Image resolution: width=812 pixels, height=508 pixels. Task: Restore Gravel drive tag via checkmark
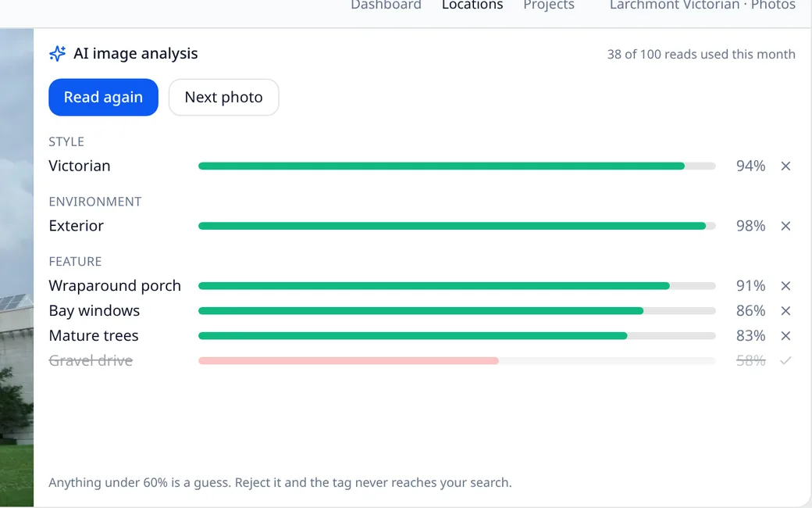coord(785,361)
